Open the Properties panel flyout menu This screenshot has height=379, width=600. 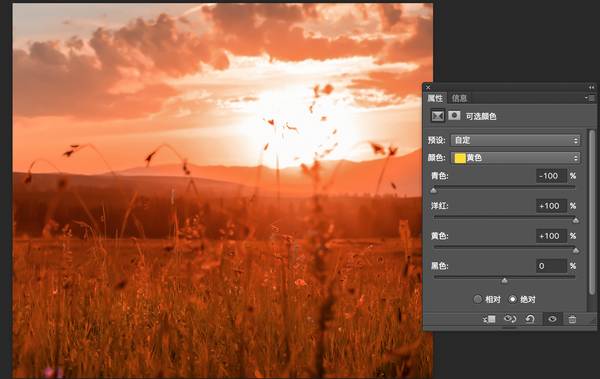click(x=590, y=98)
